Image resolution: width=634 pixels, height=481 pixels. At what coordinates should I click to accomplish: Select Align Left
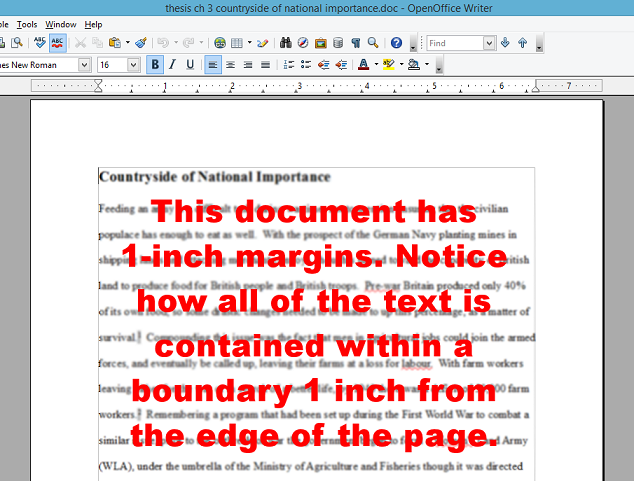pyautogui.click(x=213, y=65)
